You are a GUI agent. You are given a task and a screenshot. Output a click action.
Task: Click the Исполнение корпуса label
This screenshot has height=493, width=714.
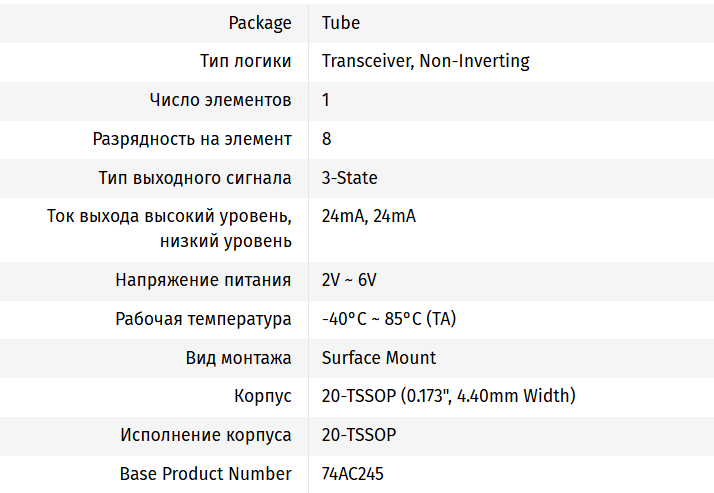point(206,436)
